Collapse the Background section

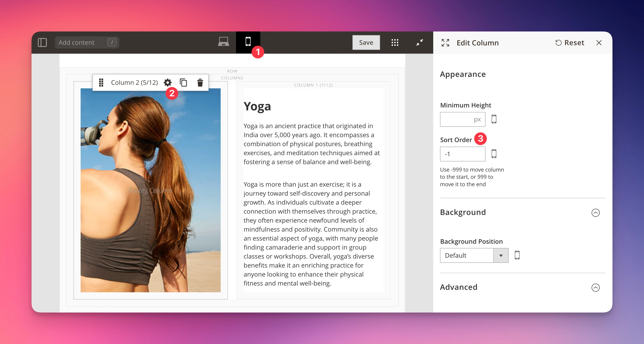coord(595,213)
